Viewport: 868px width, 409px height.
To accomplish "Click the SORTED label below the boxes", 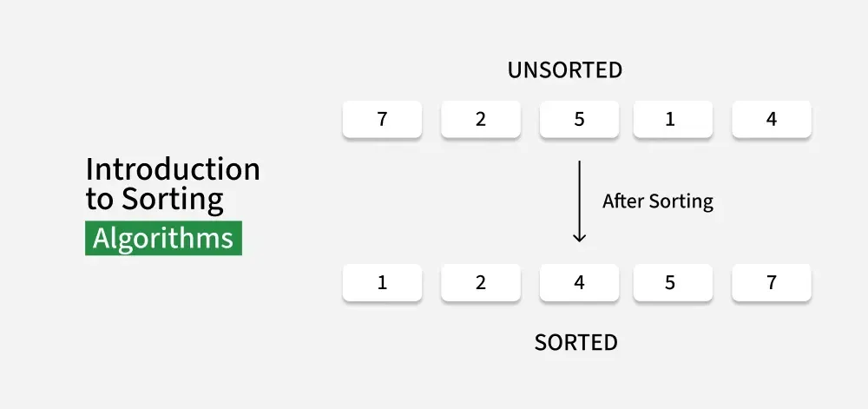I will [x=576, y=342].
